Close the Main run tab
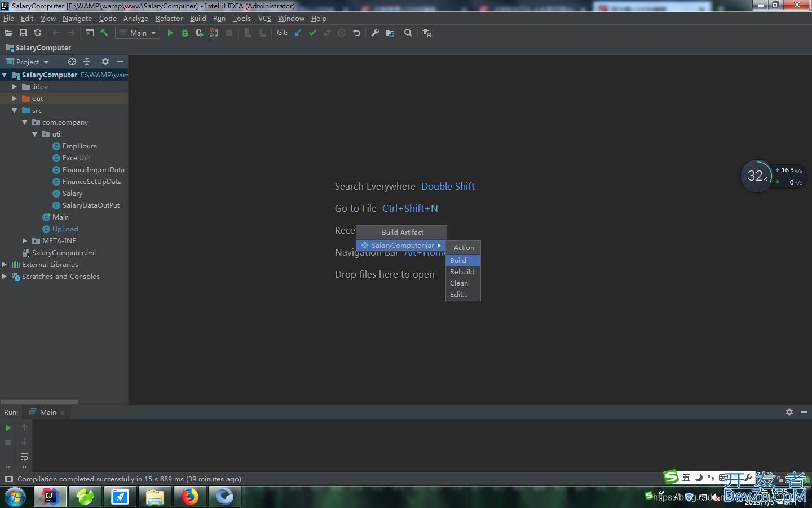Image resolution: width=812 pixels, height=508 pixels. [62, 413]
